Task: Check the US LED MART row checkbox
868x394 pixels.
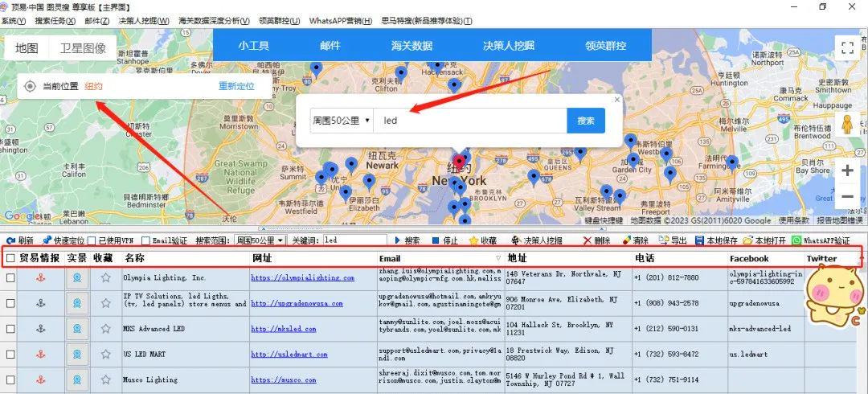Action: 10,354
